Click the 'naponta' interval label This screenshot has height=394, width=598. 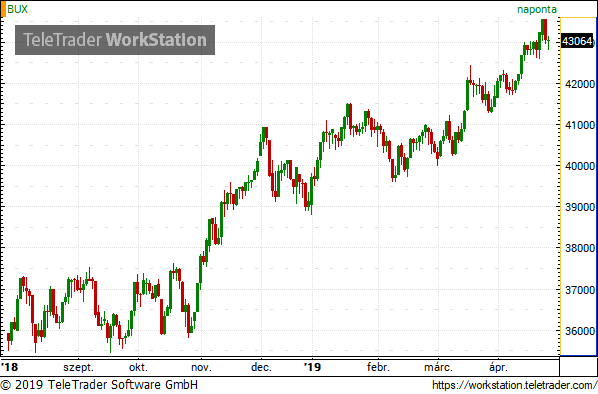click(x=537, y=10)
